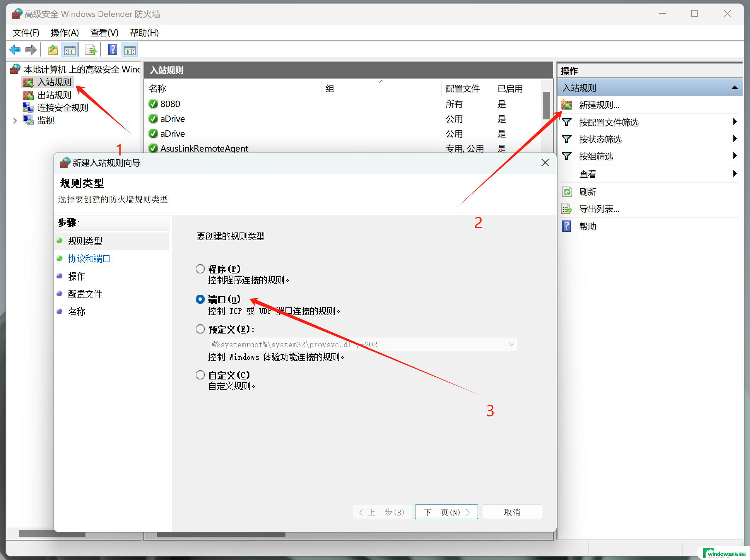Image resolution: width=750 pixels, height=560 pixels.
Task: Click the Help (帮助) icon in Actions pane
Action: 566,226
